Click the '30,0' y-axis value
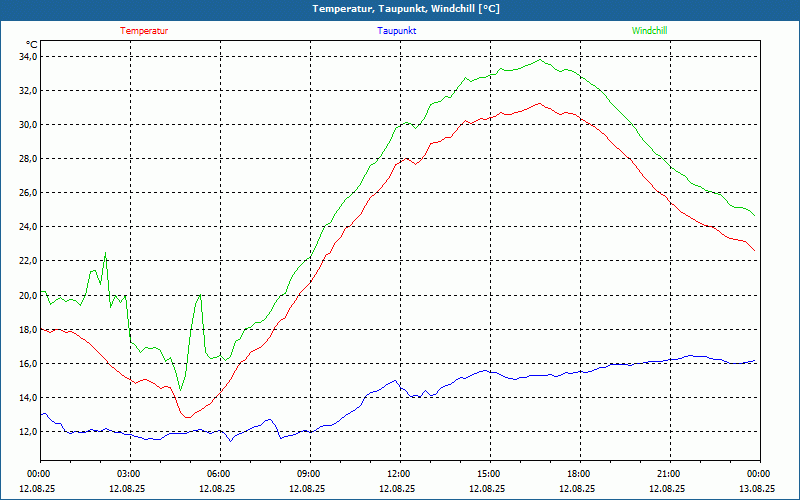Viewport: 800px width, 500px height. 29,124
